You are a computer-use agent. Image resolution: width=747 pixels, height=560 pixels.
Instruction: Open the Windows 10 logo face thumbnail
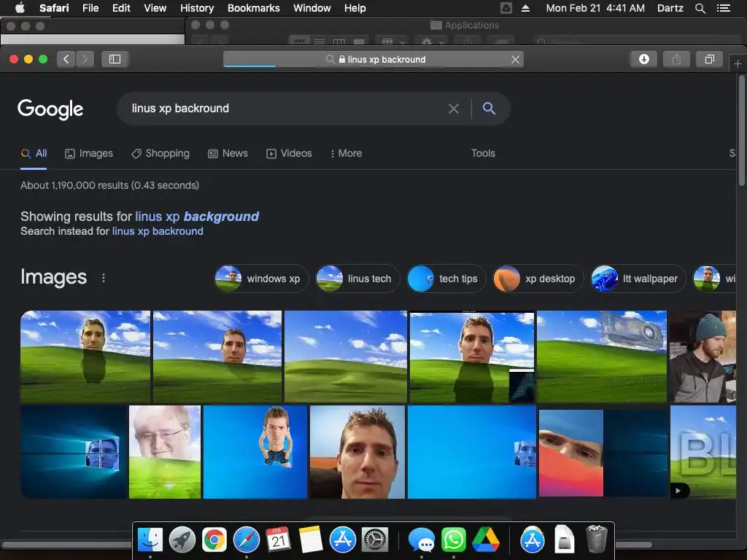[74, 452]
